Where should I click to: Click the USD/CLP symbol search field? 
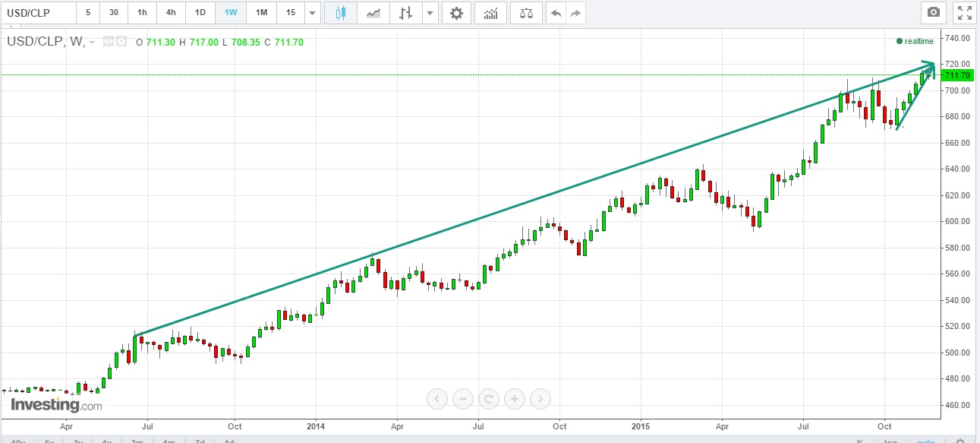point(39,13)
